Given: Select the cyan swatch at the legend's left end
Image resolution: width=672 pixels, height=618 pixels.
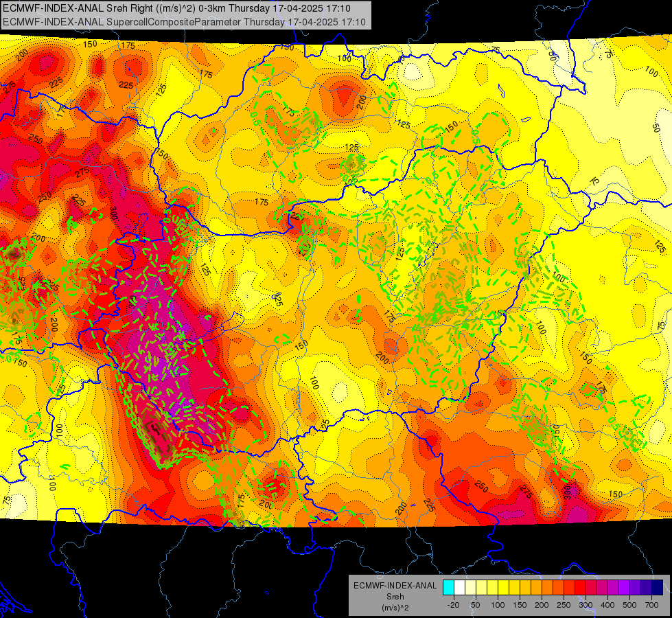Looking at the screenshot, I should click(x=448, y=587).
